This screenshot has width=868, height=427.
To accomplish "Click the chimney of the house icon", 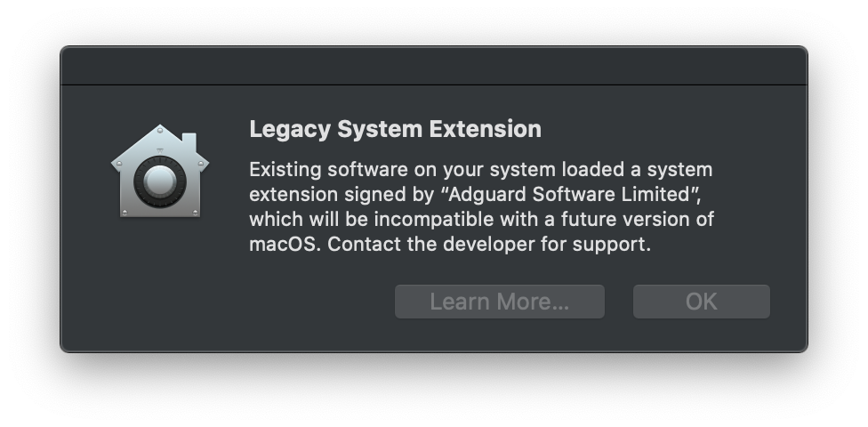I will tap(189, 143).
